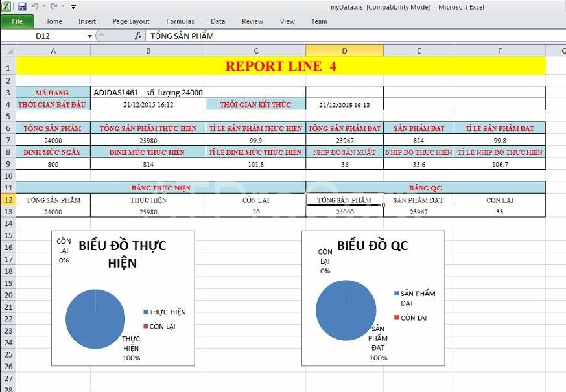This screenshot has height=392, width=566.
Task: Open the Customize Quick Access Toolbar dropdown
Action: tap(73, 7)
